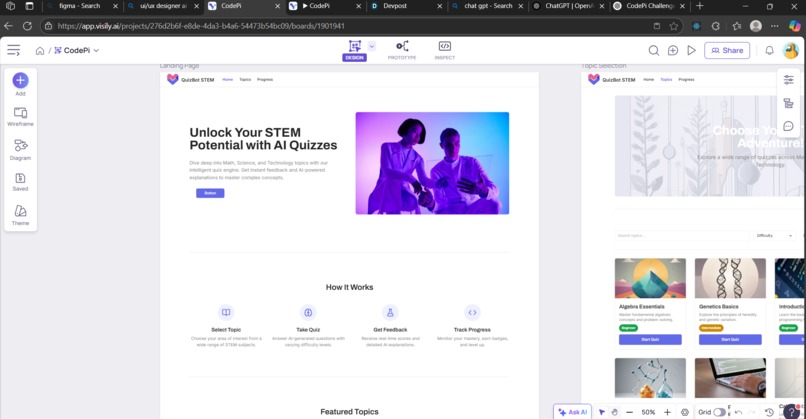Select the 'How It Works' heading

point(350,287)
